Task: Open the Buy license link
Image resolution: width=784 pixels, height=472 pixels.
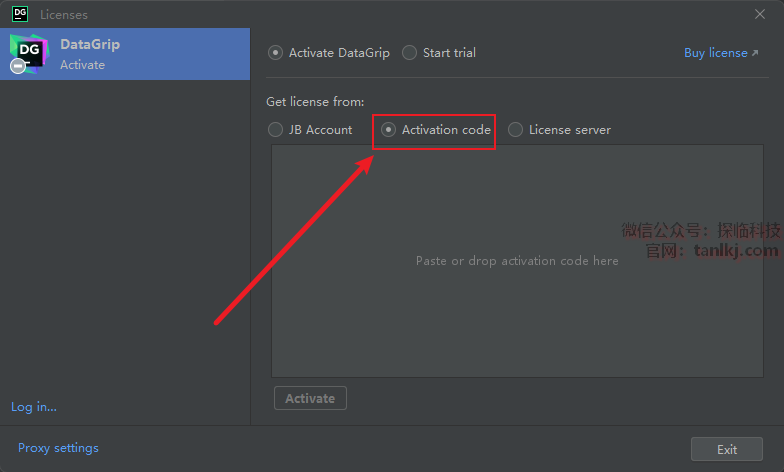Action: tap(721, 53)
